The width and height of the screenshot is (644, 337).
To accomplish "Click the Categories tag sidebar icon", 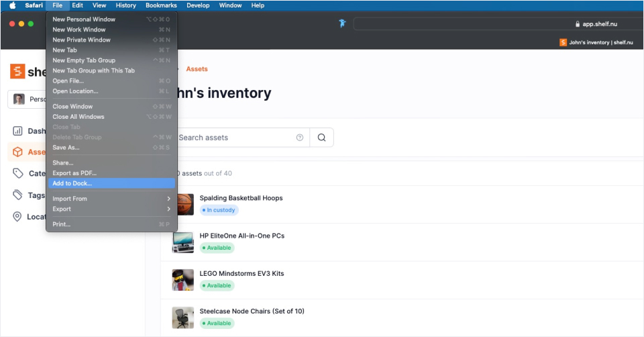I will (17, 173).
